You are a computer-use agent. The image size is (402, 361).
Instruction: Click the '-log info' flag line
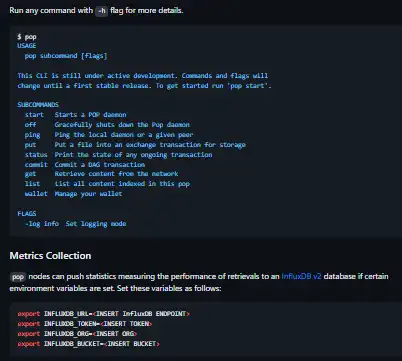(75, 224)
